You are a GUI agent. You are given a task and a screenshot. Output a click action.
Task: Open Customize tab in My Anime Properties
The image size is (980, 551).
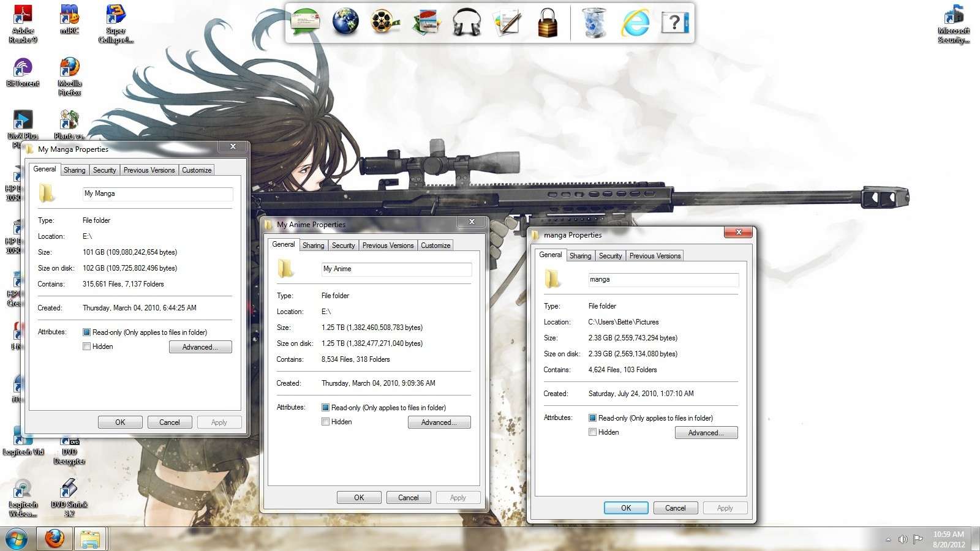(435, 246)
